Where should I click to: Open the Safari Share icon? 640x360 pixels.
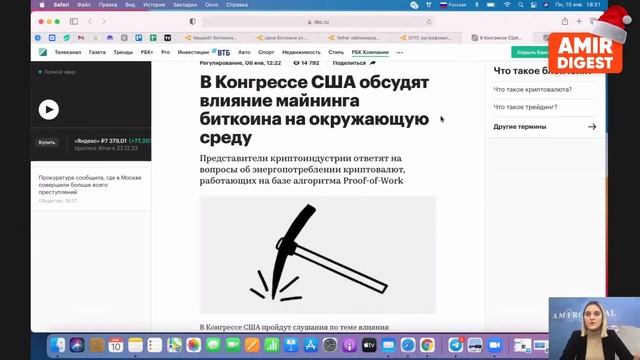pos(564,21)
